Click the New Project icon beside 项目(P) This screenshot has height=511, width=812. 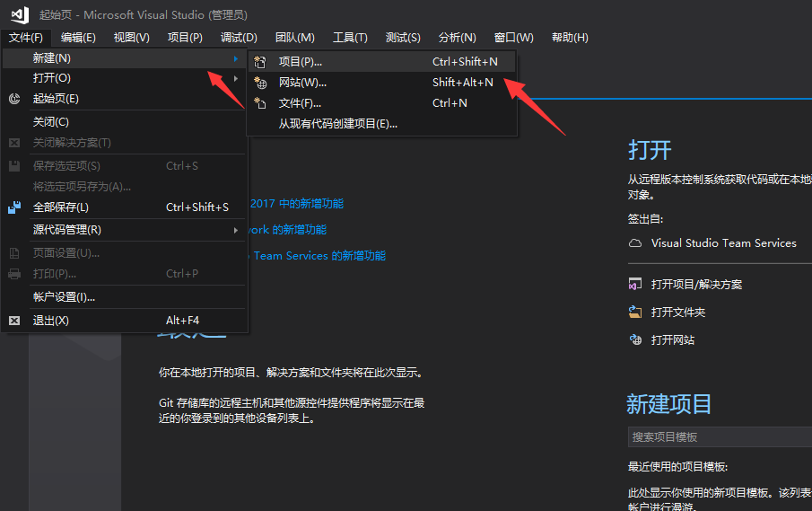click(260, 62)
